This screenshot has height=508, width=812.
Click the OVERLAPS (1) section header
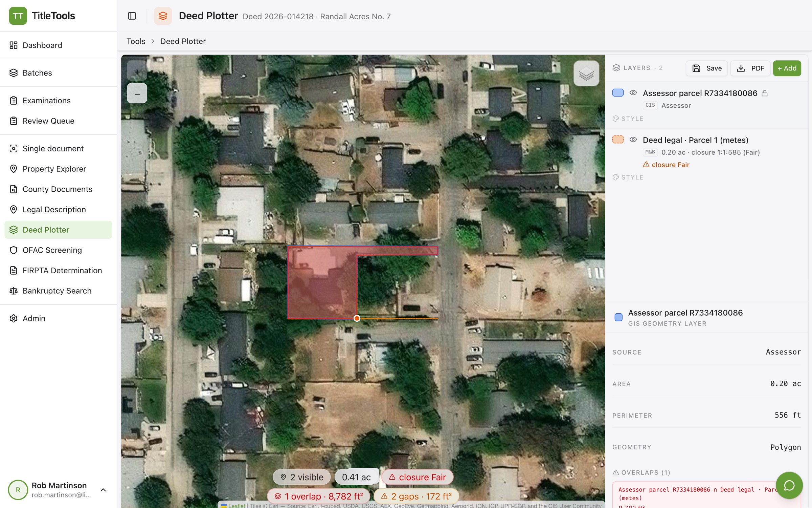pyautogui.click(x=641, y=472)
